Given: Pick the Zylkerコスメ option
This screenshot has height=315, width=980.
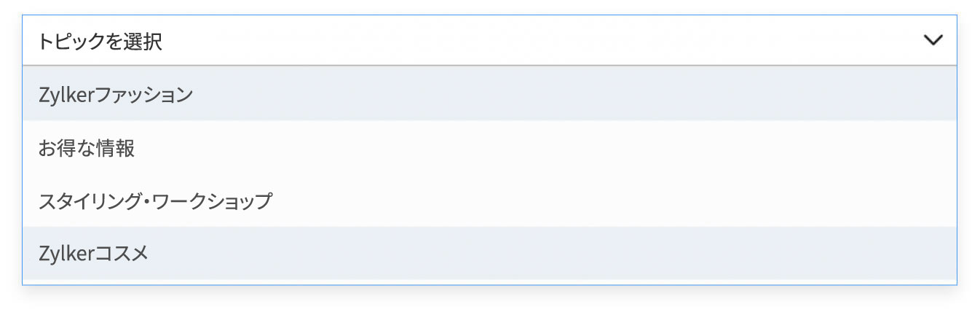Looking at the screenshot, I should pos(94,254).
